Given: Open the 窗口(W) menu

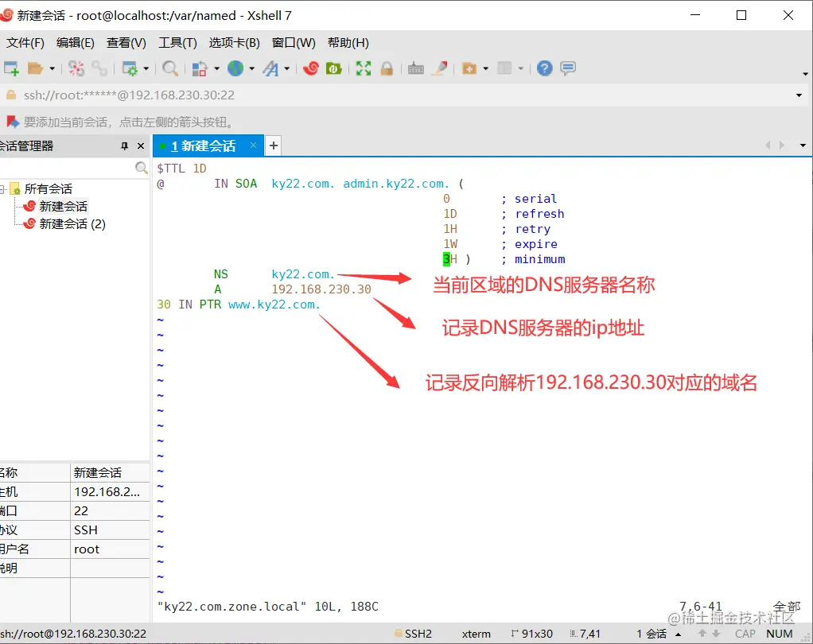Looking at the screenshot, I should [x=294, y=42].
